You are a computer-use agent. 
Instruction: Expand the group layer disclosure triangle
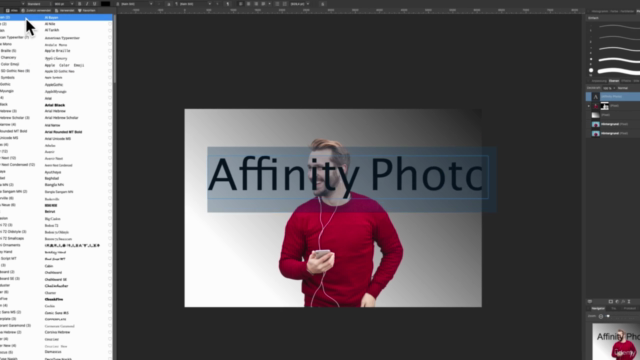[589, 106]
